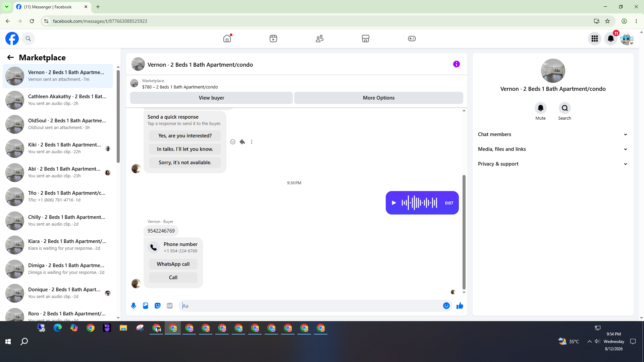Go to the Home feed icon
Image resolution: width=644 pixels, height=362 pixels.
[227, 39]
